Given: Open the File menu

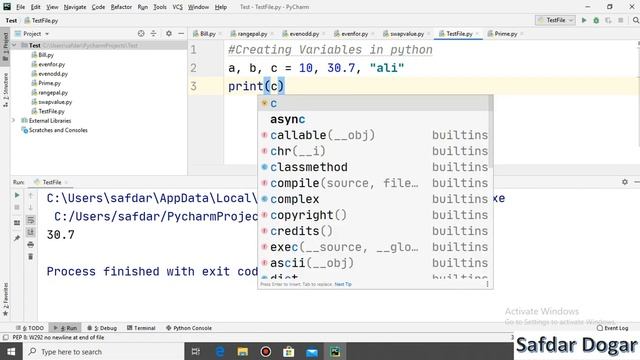Looking at the screenshot, I should [x=20, y=7].
